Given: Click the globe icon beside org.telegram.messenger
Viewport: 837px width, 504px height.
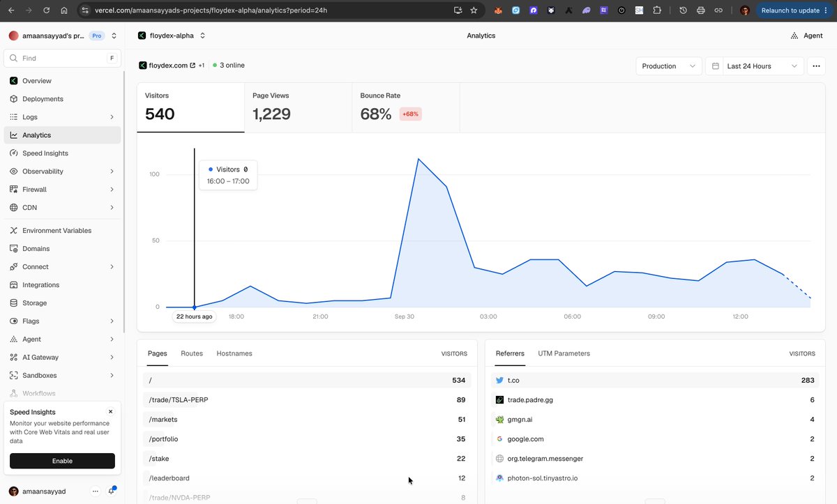Looking at the screenshot, I should click(499, 459).
